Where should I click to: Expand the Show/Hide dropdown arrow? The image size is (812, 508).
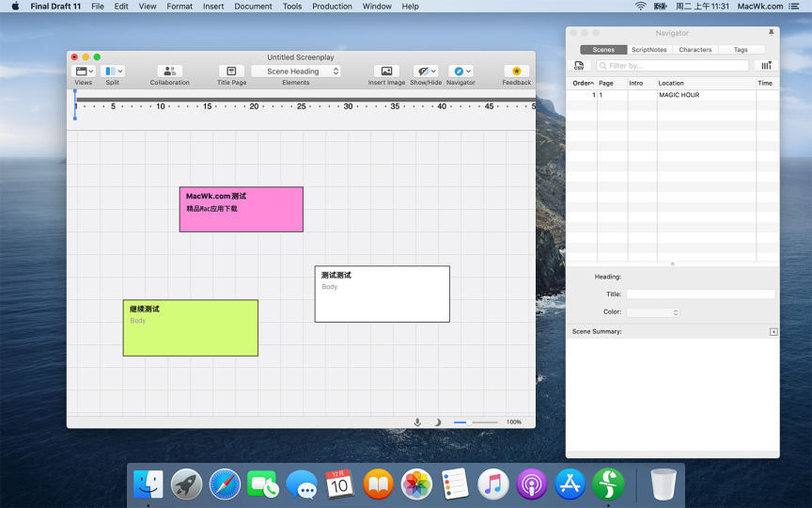[x=433, y=71]
